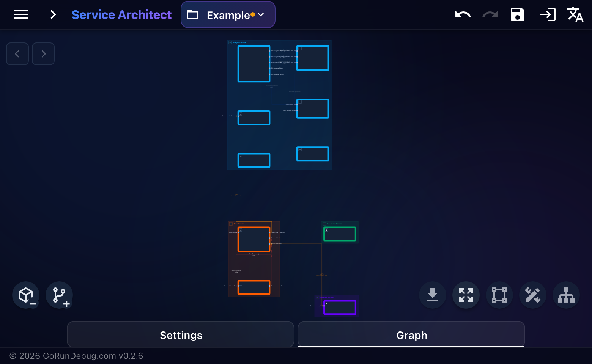Click the bounding box selection icon
This screenshot has height=364, width=592.
point(499,295)
